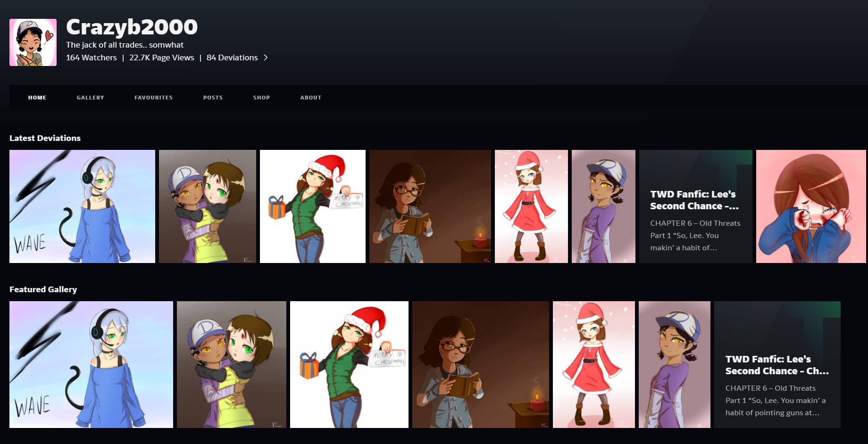
Task: Open the Crazyb2000 profile avatar
Action: (33, 42)
